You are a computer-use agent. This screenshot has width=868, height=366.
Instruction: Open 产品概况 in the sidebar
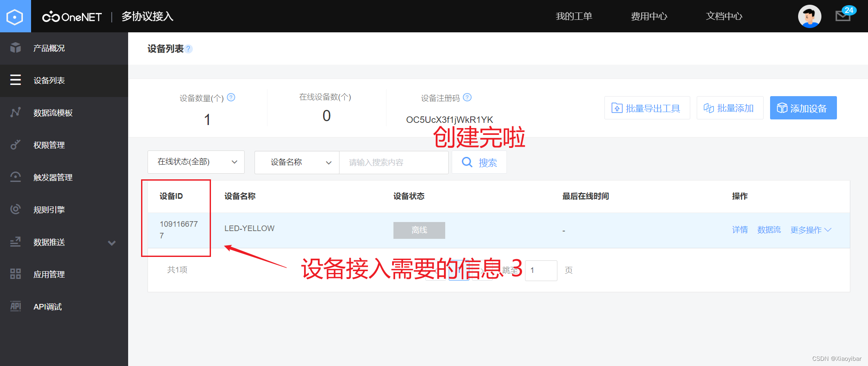[x=64, y=48]
